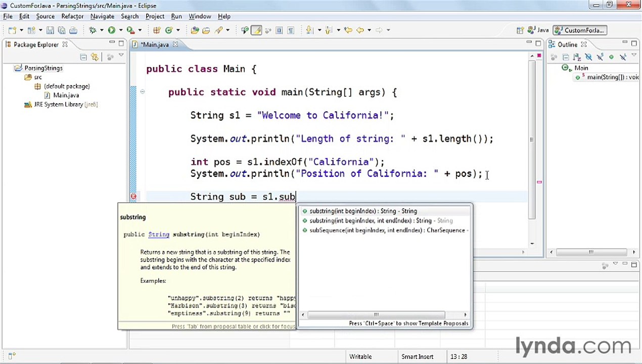Viewport: 642px width, 364px height.
Task: Click the Debug bug icon
Action: pyautogui.click(x=93, y=30)
